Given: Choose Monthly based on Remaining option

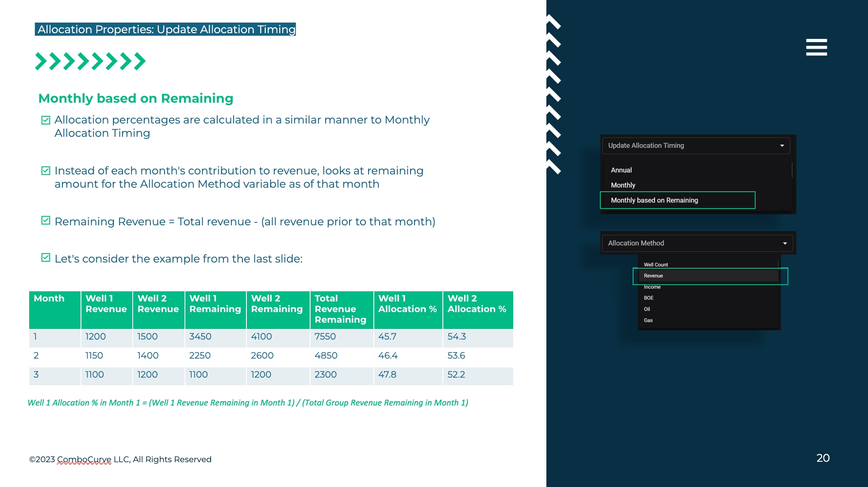Looking at the screenshot, I should (654, 200).
